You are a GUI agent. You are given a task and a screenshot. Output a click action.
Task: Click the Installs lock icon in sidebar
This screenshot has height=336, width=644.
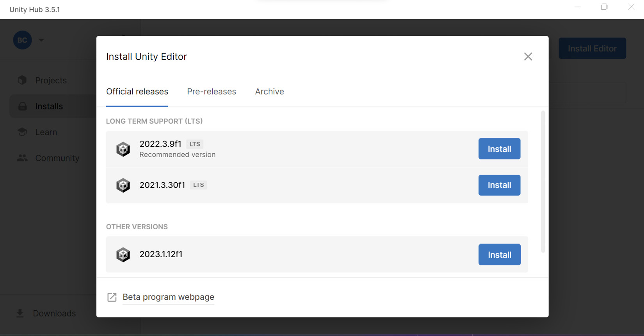click(22, 106)
